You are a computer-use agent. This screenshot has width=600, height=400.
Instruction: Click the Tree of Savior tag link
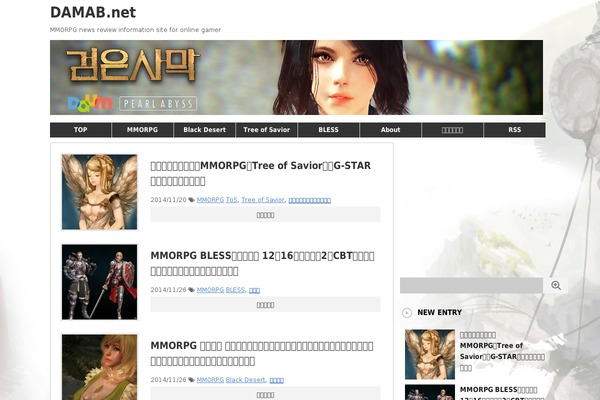point(263,200)
